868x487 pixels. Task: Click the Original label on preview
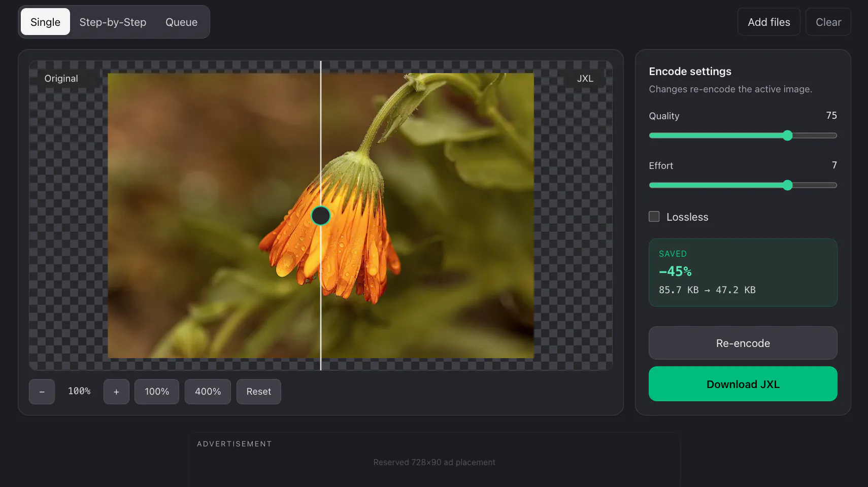point(61,78)
